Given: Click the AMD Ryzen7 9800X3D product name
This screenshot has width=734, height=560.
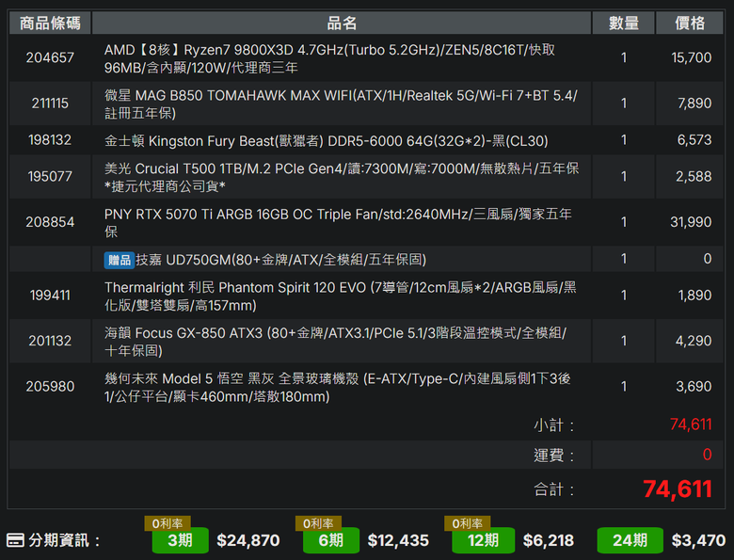Looking at the screenshot, I should pos(329,59).
